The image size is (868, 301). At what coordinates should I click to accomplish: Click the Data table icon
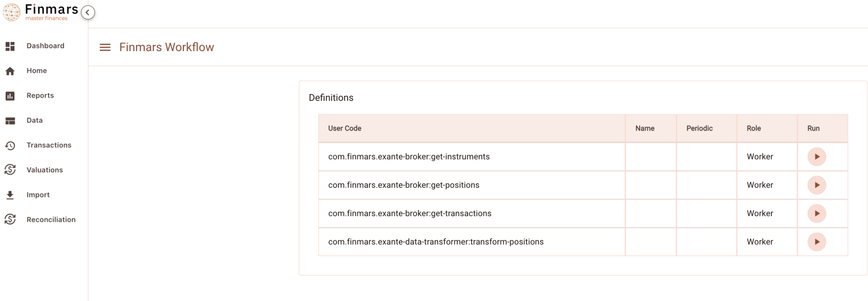point(10,121)
